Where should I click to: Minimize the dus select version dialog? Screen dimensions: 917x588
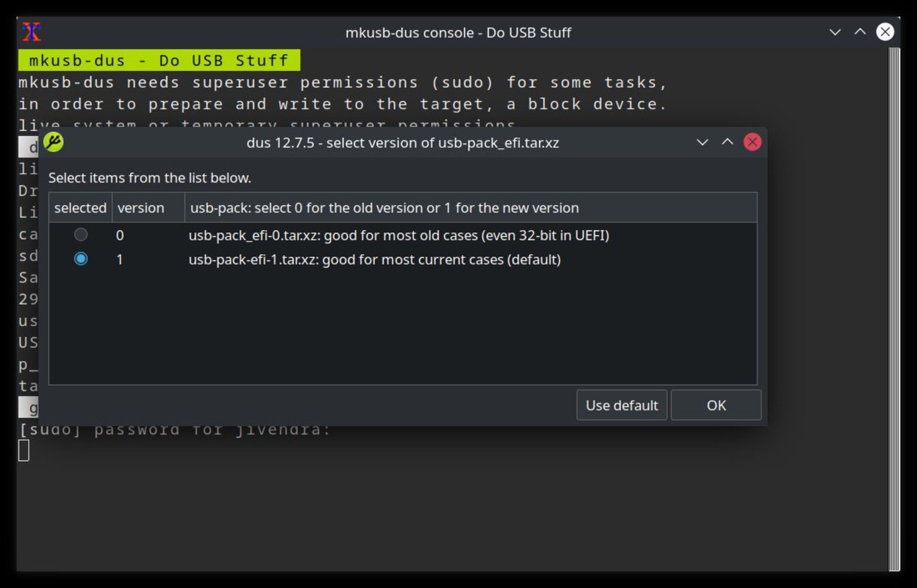click(702, 142)
